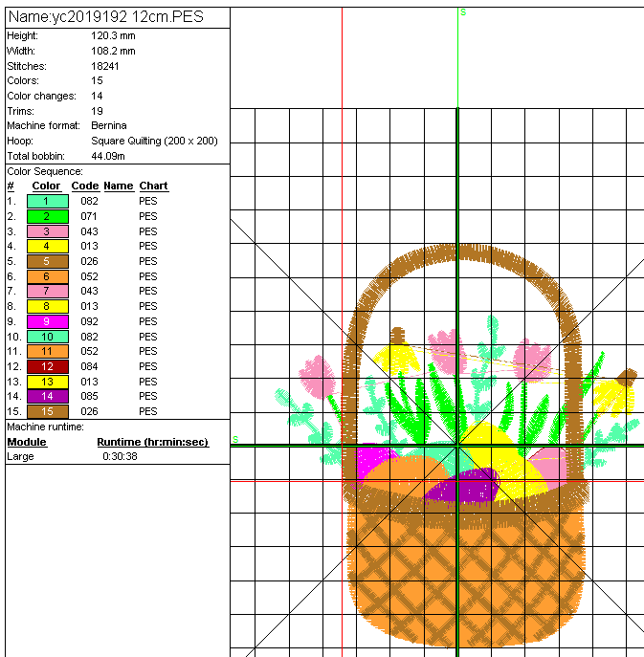Click code 084 in row 12
This screenshot has width=644, height=657.
point(89,366)
